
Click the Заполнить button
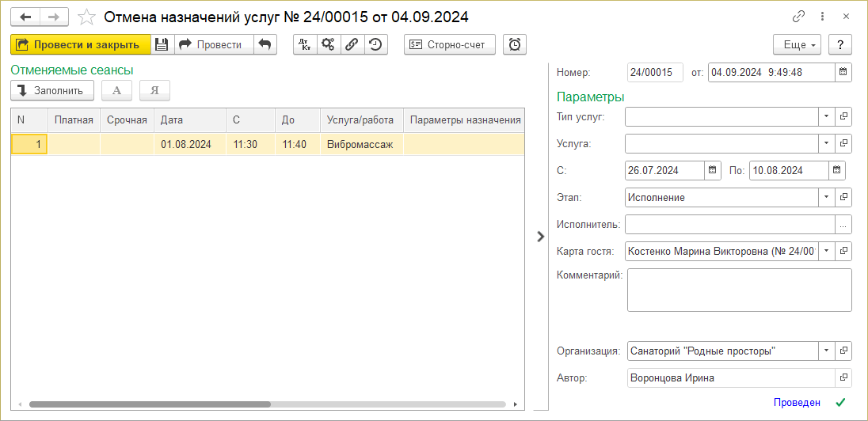click(52, 91)
